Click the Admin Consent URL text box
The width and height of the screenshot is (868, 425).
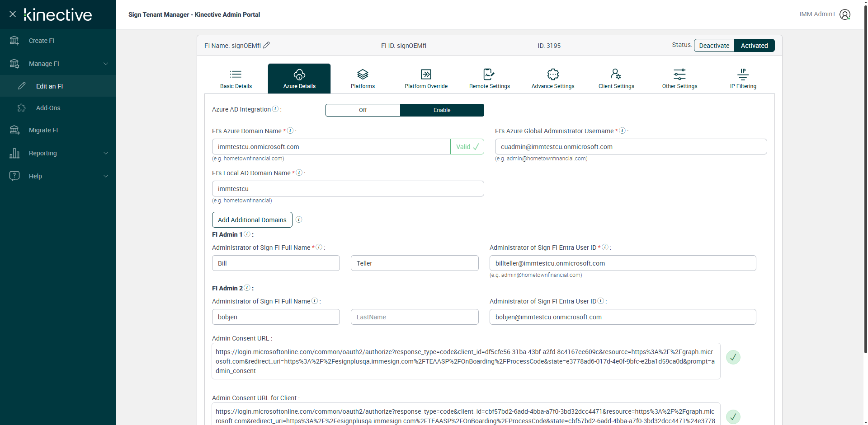[466, 361]
